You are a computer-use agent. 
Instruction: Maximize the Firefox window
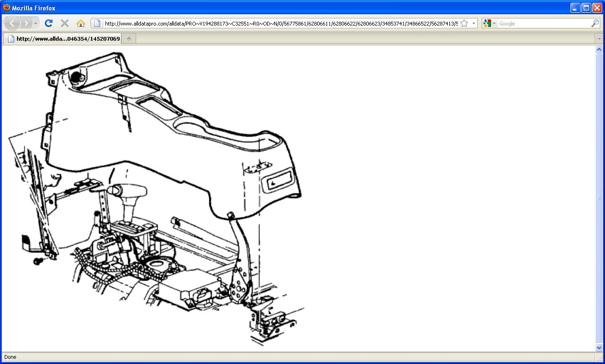point(586,8)
